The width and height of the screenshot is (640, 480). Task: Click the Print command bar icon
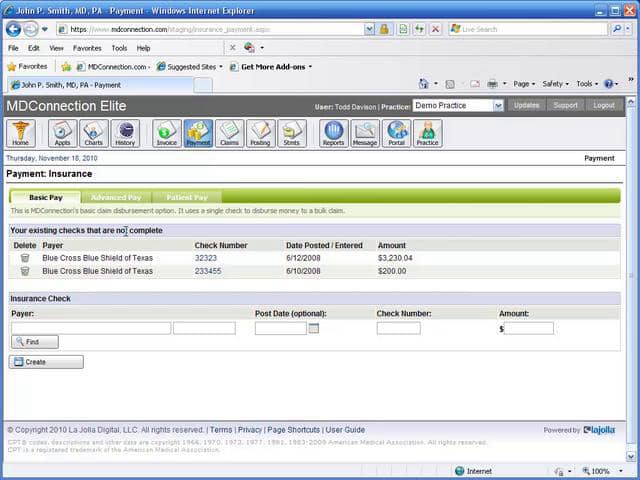click(x=493, y=84)
